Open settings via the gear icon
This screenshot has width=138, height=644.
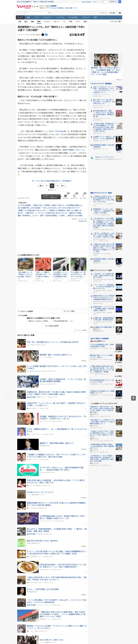[x=120, y=13]
